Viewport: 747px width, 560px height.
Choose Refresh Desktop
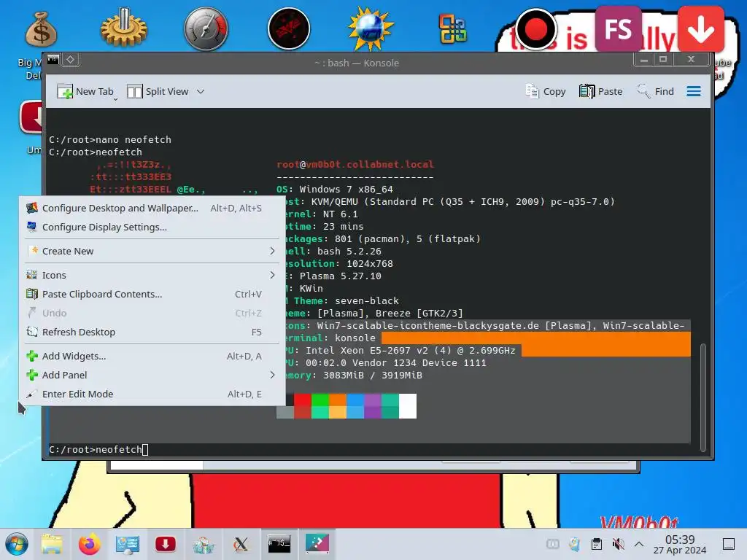tap(152, 332)
